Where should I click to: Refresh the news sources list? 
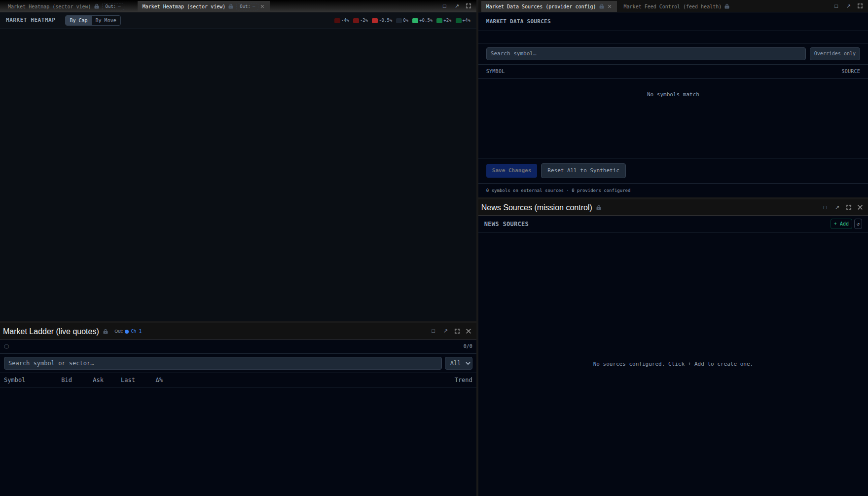(858, 224)
